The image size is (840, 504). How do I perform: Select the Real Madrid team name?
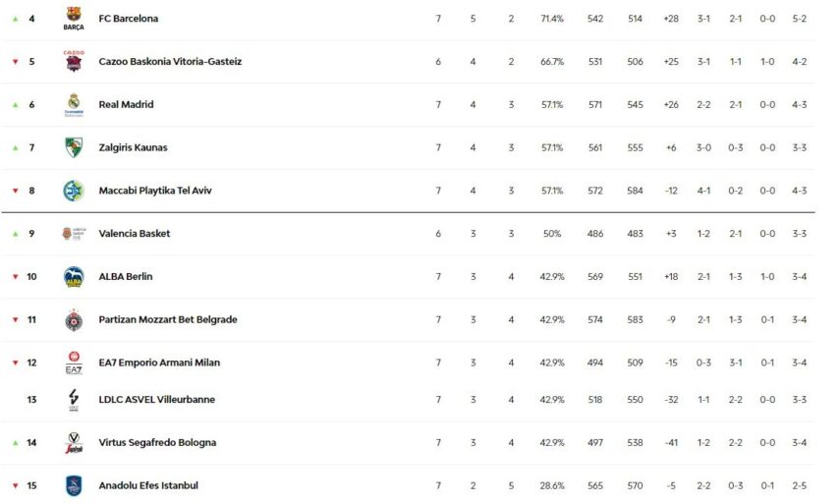coord(126,105)
